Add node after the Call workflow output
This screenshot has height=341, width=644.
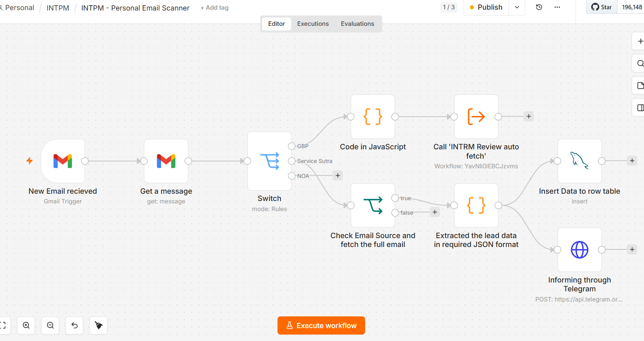click(x=529, y=116)
